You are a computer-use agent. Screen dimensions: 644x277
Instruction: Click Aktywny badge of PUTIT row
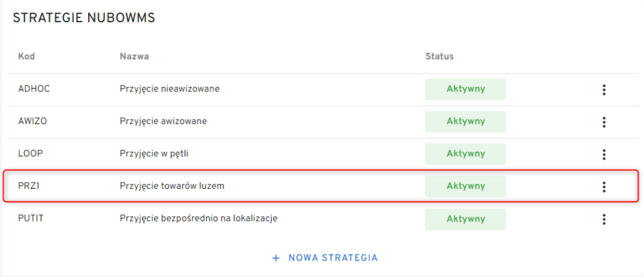coord(465,219)
